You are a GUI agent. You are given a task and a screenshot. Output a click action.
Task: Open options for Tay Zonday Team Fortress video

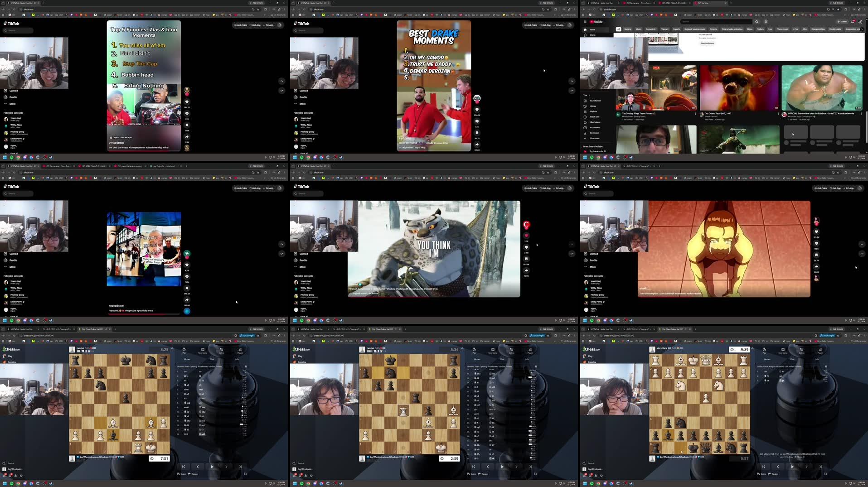pyautogui.click(x=696, y=114)
